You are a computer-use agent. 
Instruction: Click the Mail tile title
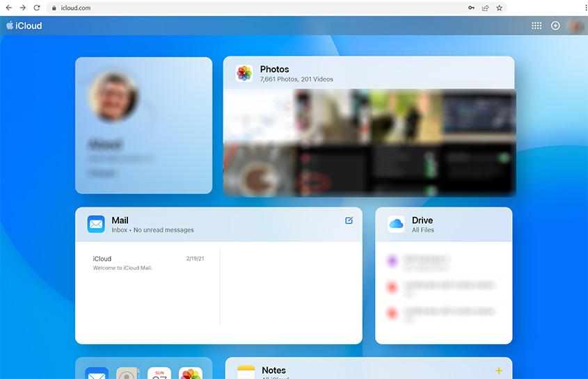tap(120, 220)
